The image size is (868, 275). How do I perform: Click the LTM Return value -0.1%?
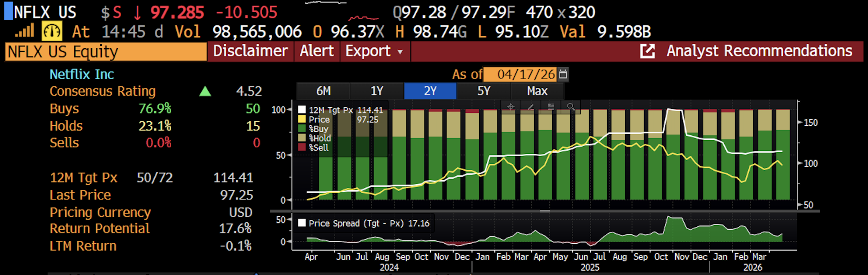(x=236, y=246)
